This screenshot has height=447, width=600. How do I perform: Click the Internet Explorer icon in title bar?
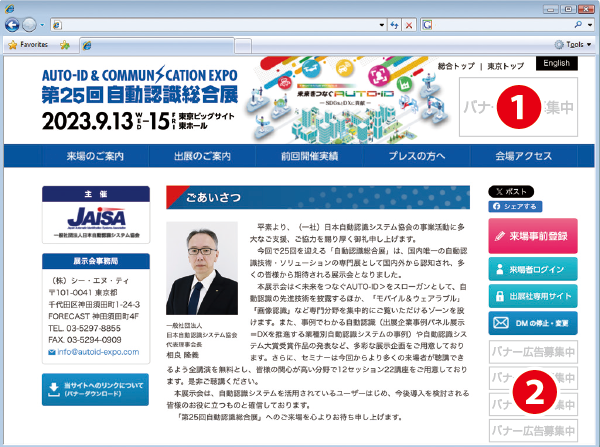10,8
